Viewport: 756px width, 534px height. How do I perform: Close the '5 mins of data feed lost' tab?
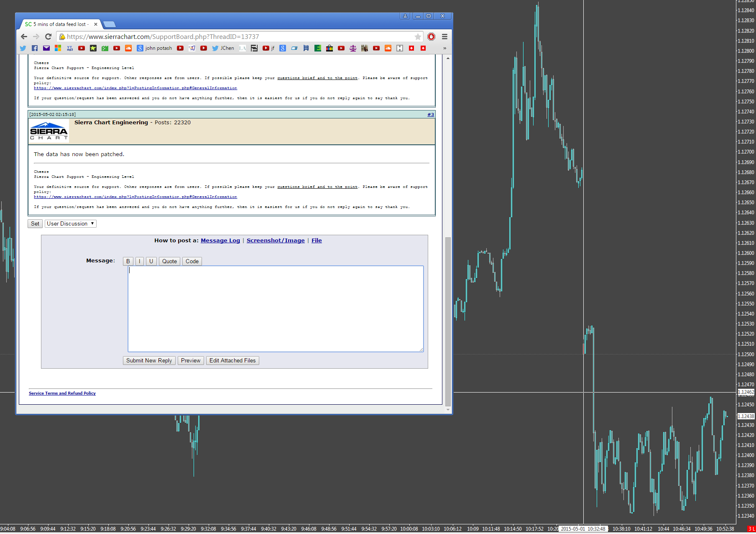coord(96,24)
